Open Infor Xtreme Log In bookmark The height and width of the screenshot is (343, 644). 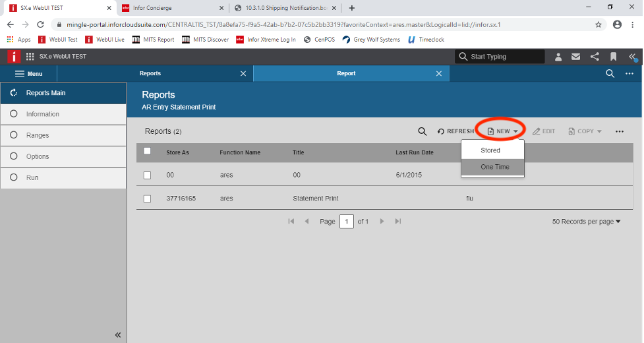266,40
